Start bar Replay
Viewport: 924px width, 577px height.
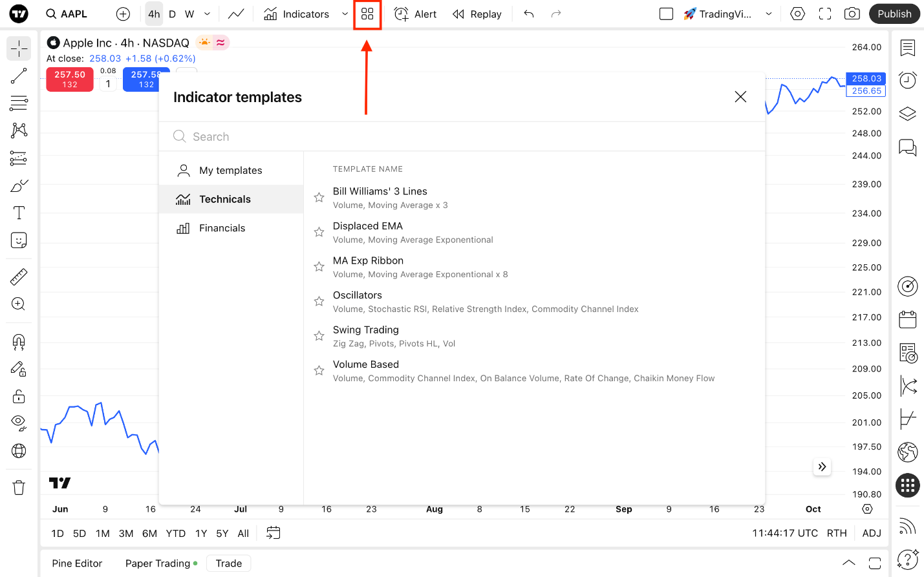coord(477,14)
